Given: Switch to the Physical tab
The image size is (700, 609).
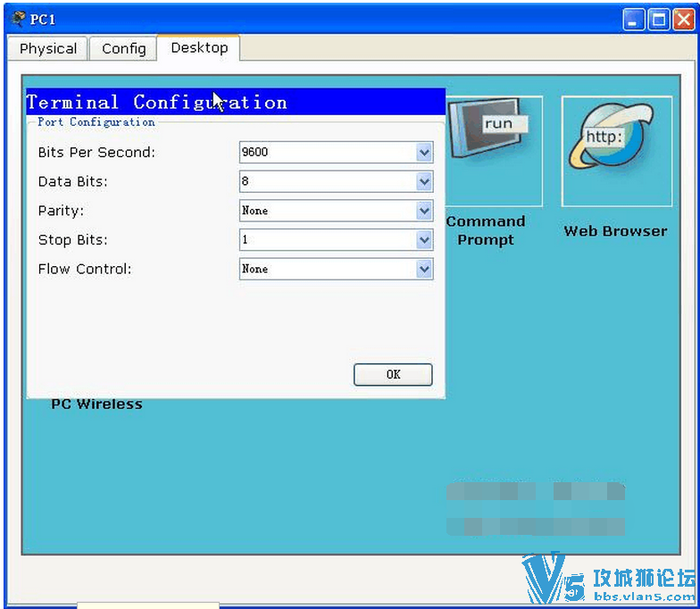Looking at the screenshot, I should pos(48,48).
